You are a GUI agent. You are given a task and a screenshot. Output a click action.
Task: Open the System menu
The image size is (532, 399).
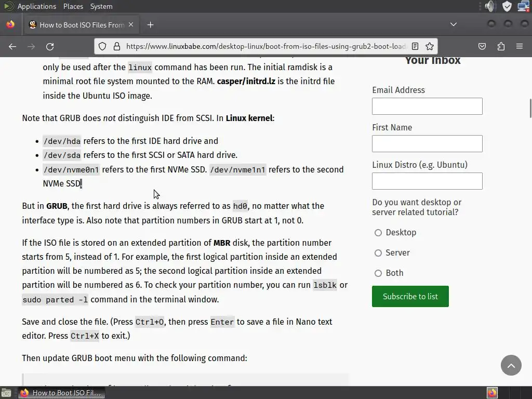pyautogui.click(x=101, y=6)
